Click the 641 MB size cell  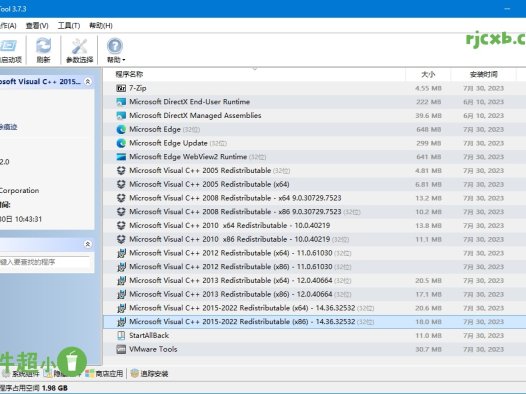click(429, 157)
